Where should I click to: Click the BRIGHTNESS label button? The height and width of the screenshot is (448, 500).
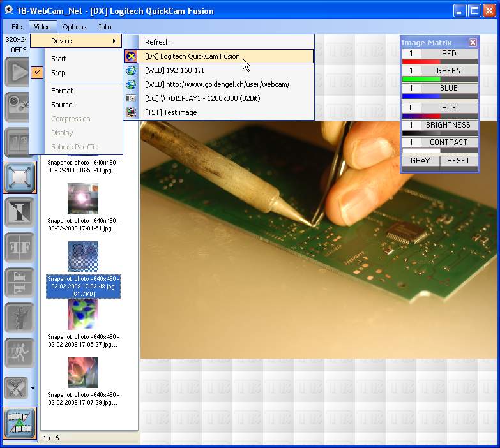point(450,125)
